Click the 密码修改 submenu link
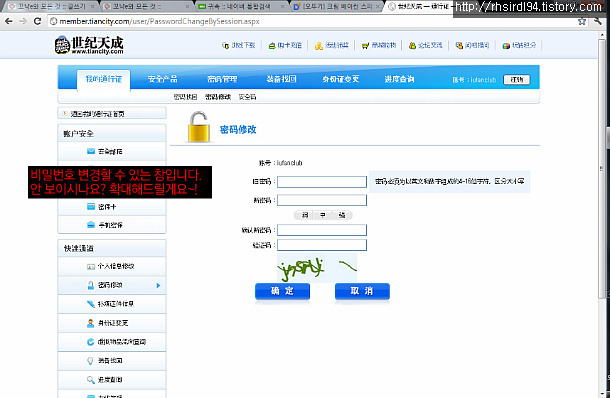This screenshot has height=398, width=610. [x=218, y=97]
